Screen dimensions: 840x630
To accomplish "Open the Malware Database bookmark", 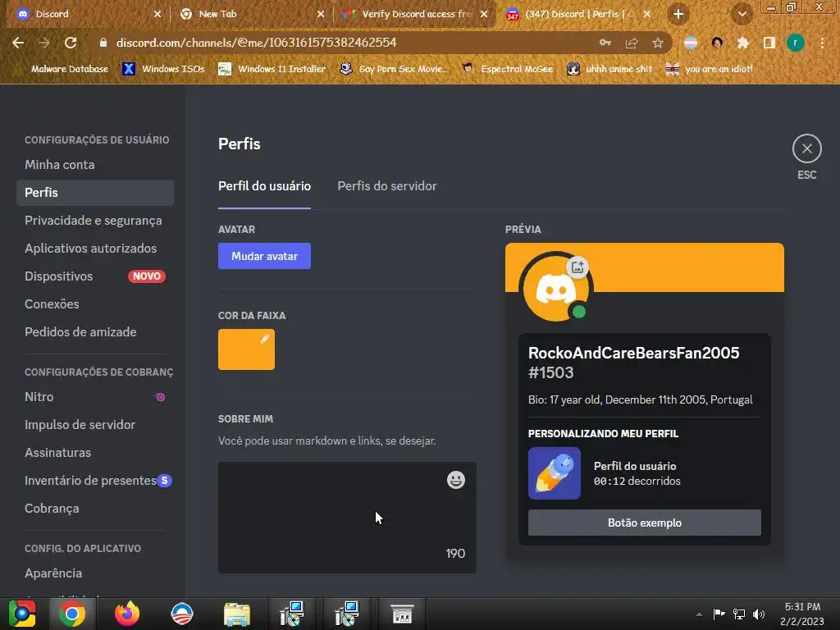I will pos(62,69).
